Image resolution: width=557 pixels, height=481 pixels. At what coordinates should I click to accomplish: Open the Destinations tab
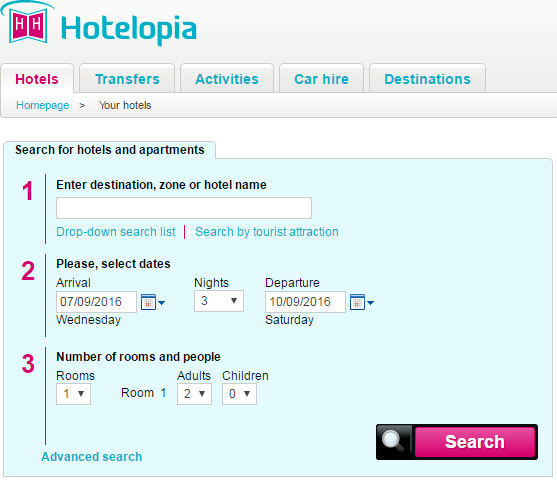[427, 79]
